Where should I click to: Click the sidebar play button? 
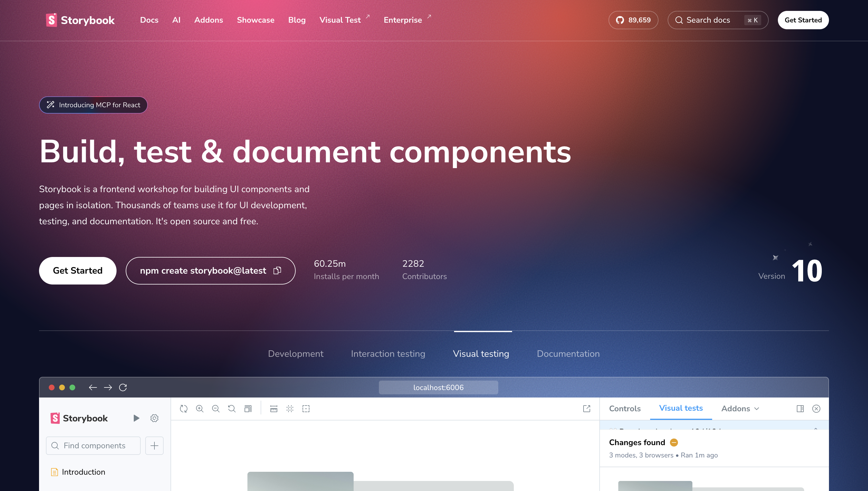(x=136, y=418)
